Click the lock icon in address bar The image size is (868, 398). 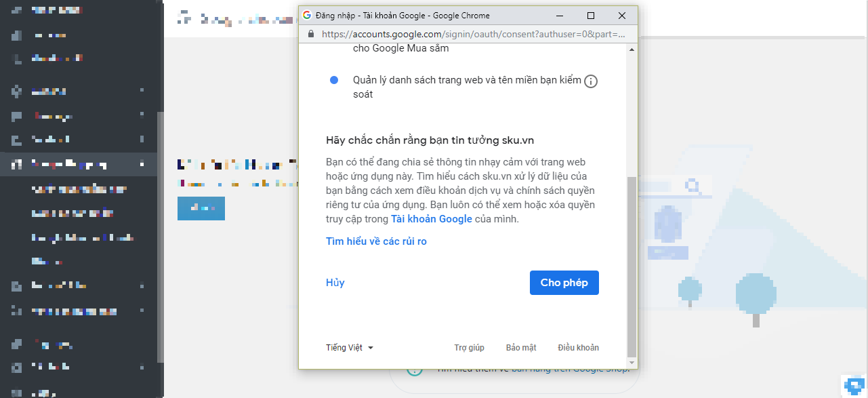click(x=311, y=34)
